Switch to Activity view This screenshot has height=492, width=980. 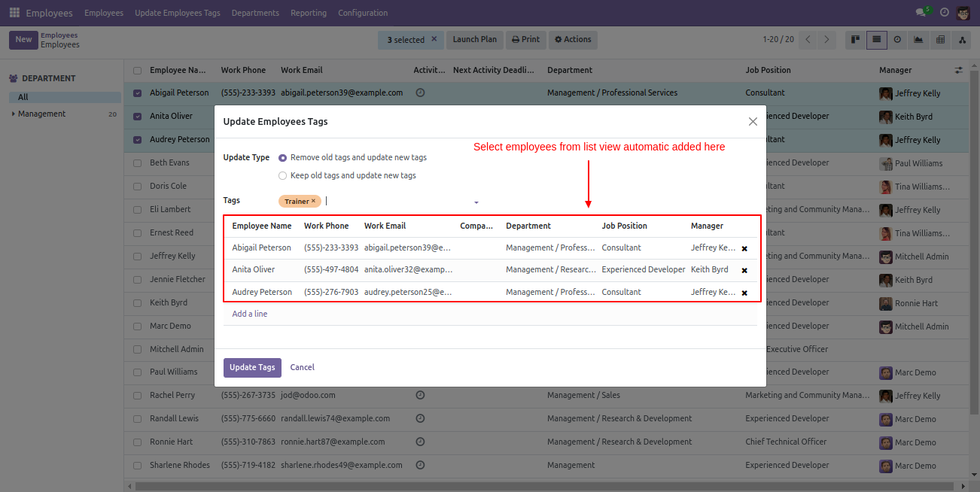tap(897, 40)
